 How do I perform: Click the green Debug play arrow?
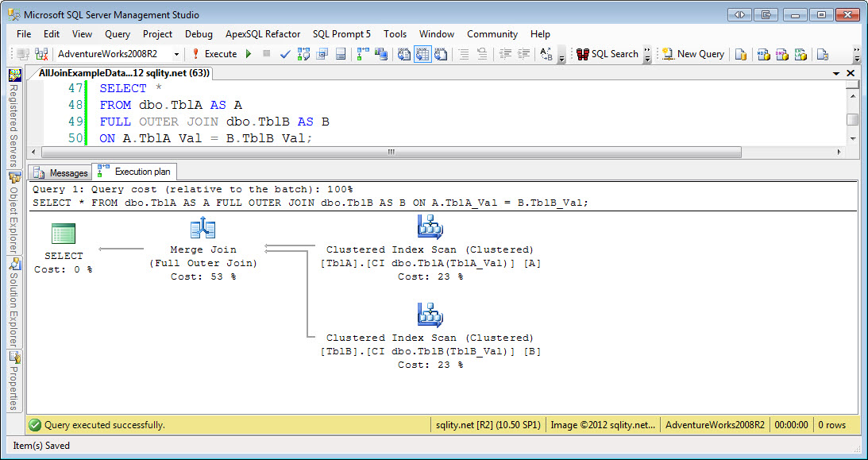(x=249, y=54)
